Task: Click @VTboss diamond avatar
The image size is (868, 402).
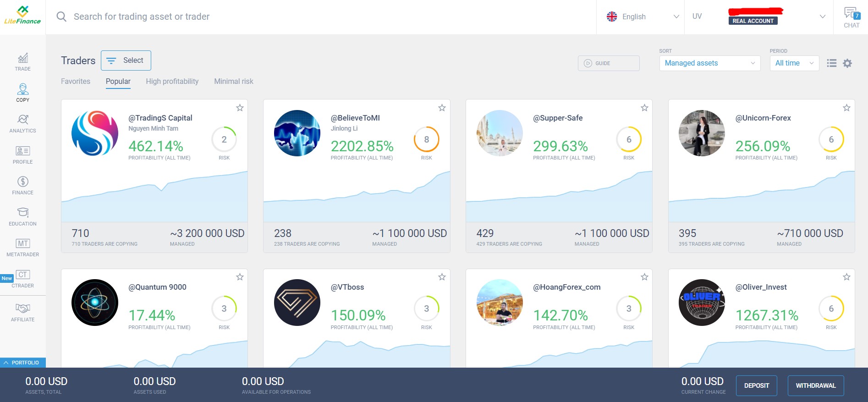Action: (297, 303)
